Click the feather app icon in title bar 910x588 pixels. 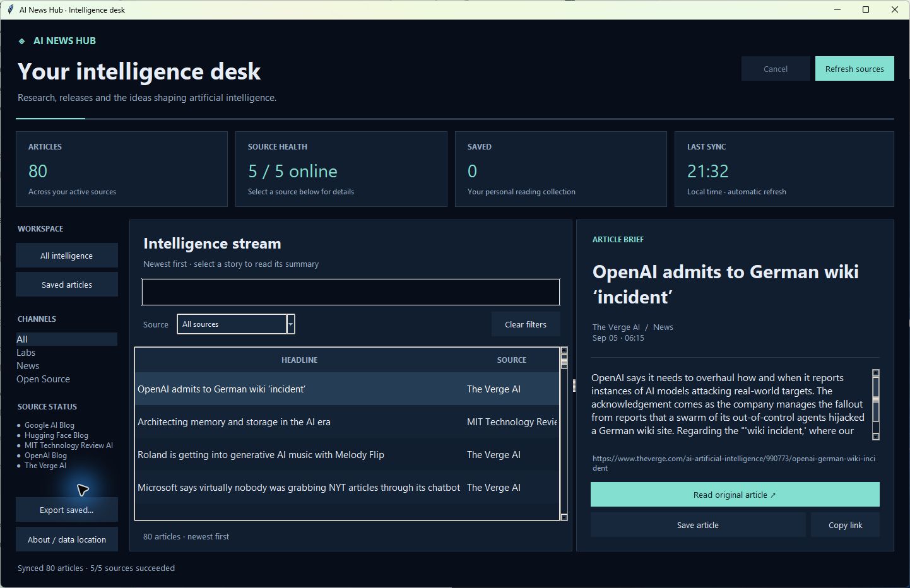10,9
